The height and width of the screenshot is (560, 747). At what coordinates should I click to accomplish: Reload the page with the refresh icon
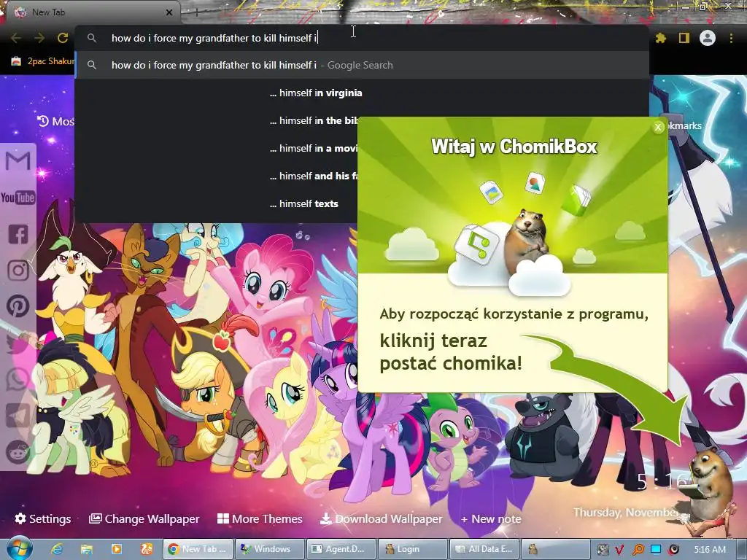point(63,38)
